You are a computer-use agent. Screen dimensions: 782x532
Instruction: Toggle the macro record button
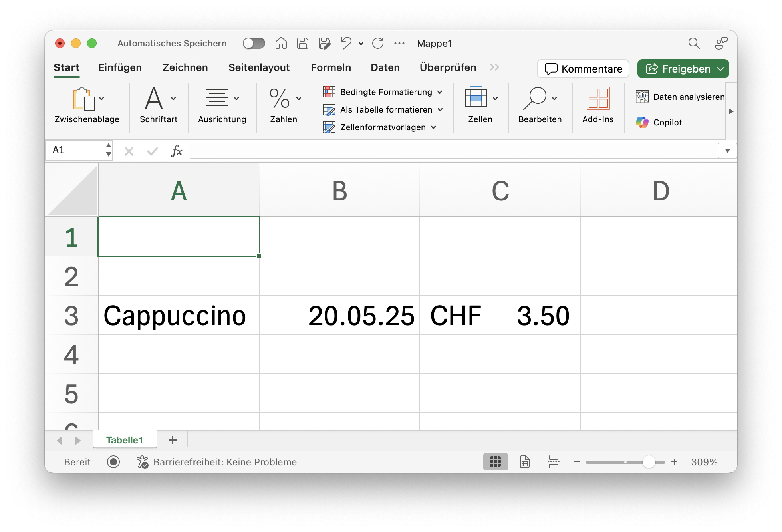coord(113,462)
